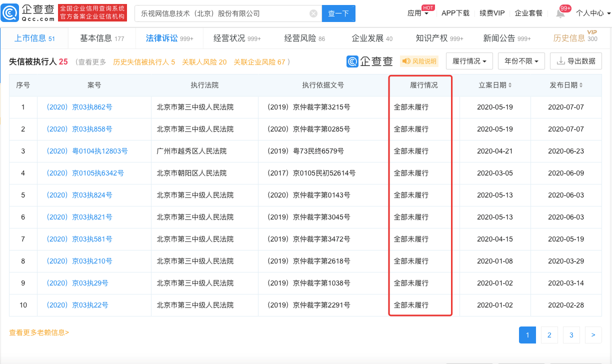Go to next page arrow
The width and height of the screenshot is (612, 364).
pyautogui.click(x=593, y=335)
